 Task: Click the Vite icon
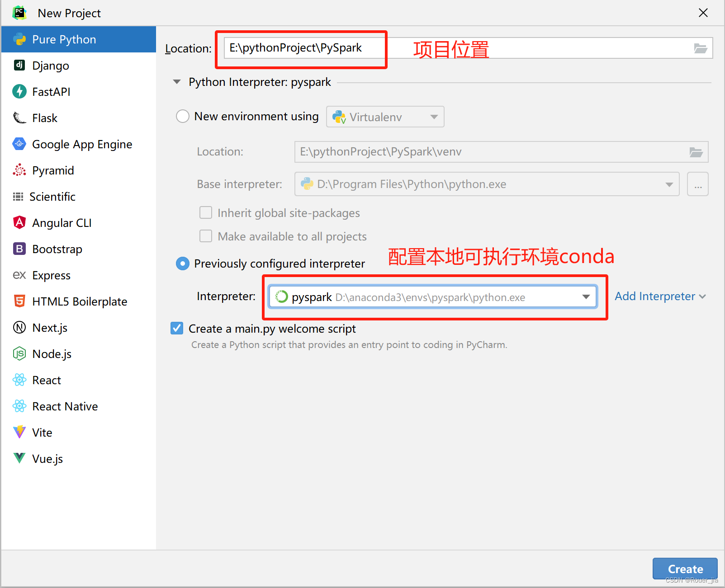coord(19,432)
